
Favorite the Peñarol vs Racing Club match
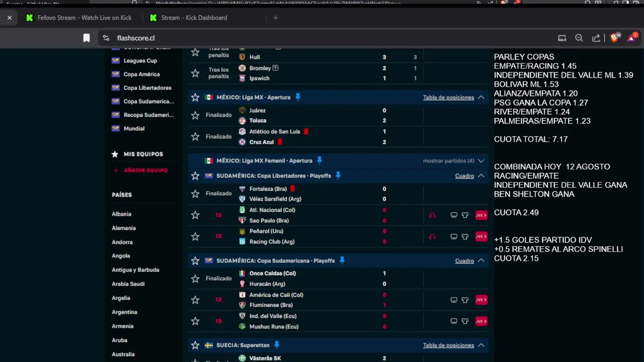[x=195, y=236]
